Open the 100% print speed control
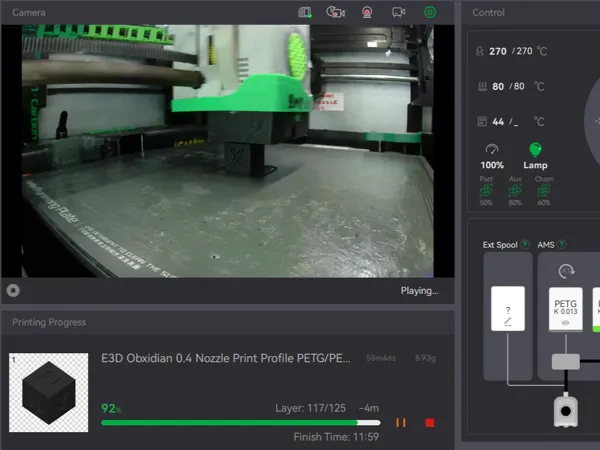The height and width of the screenshot is (450, 600). pyautogui.click(x=492, y=157)
